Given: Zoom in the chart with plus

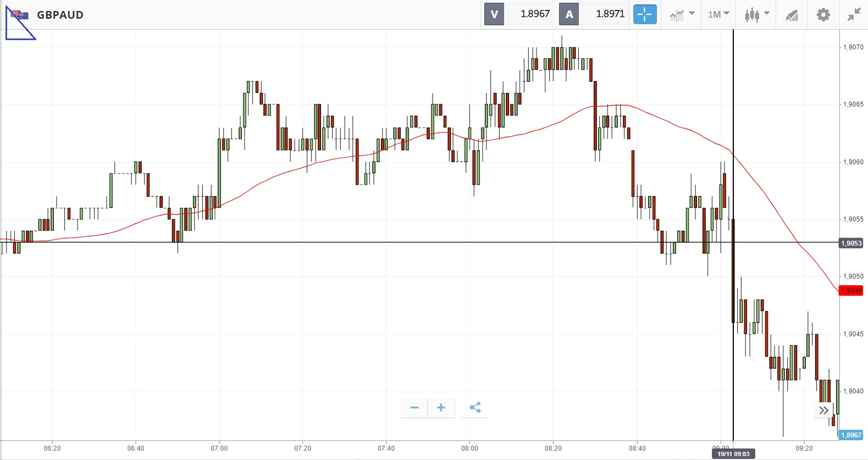Looking at the screenshot, I should click(441, 408).
